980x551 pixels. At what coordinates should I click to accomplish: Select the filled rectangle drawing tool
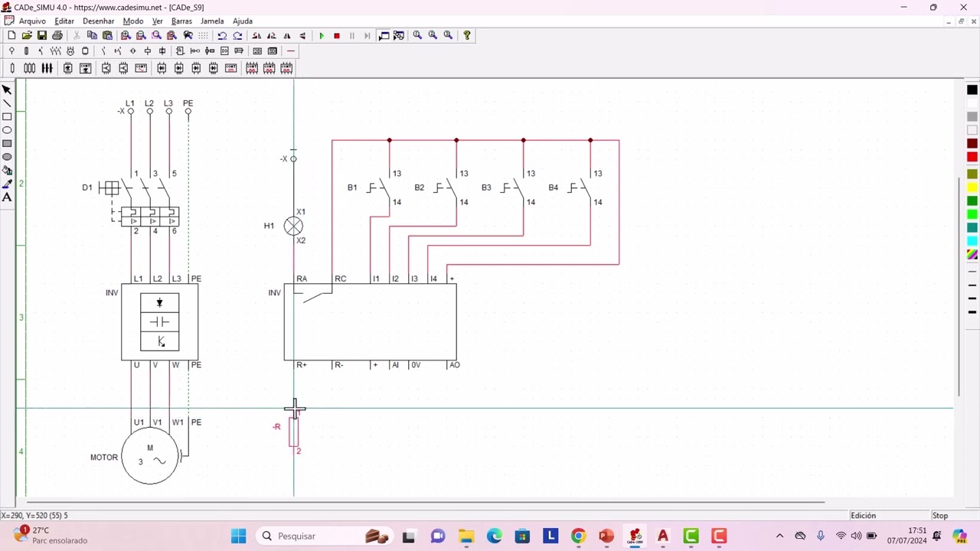click(7, 143)
